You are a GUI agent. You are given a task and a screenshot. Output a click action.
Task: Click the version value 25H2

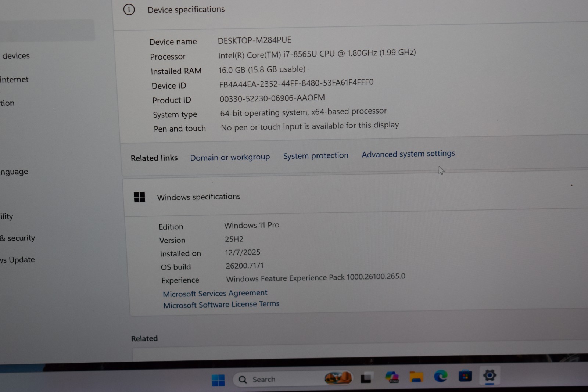pyautogui.click(x=234, y=239)
